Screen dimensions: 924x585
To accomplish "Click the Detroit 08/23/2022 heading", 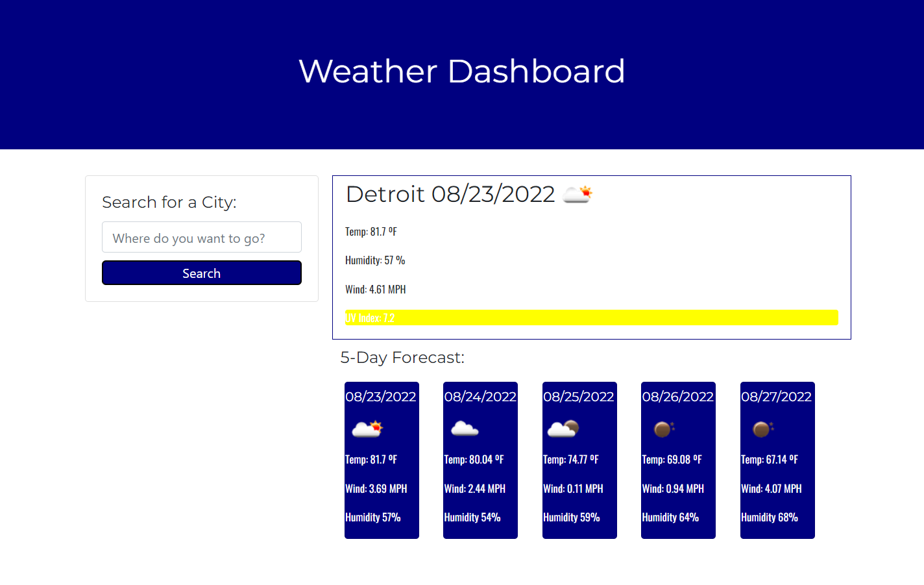I will 450,193.
